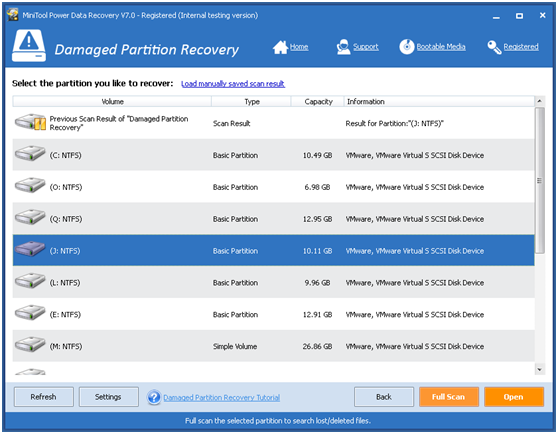Select the drive icon for C: NTFS

(x=30, y=154)
